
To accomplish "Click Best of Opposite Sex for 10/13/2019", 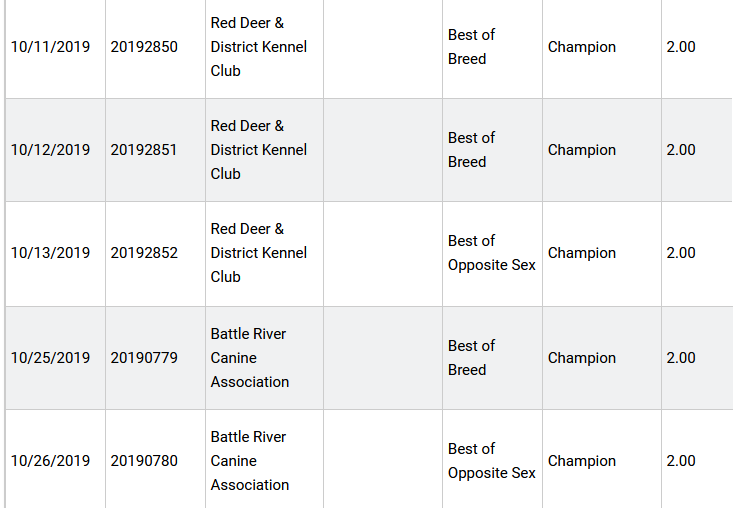I will click(491, 253).
